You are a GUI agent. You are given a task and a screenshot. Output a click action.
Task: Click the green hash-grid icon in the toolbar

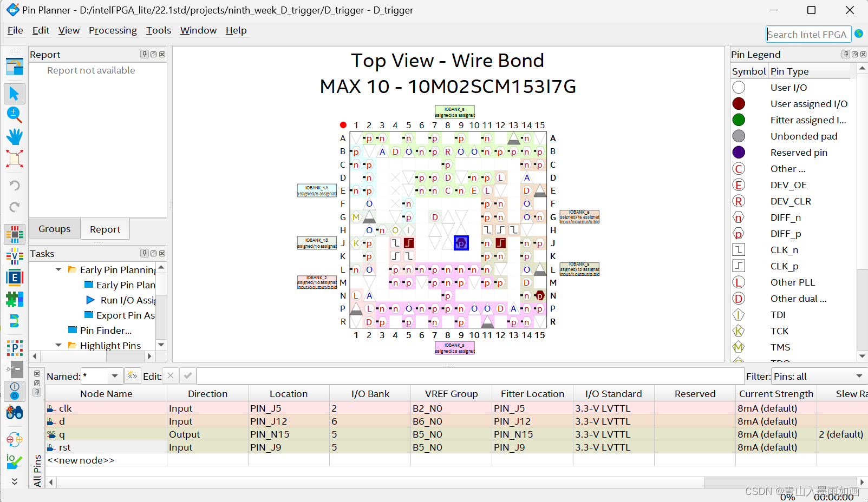coord(15,299)
